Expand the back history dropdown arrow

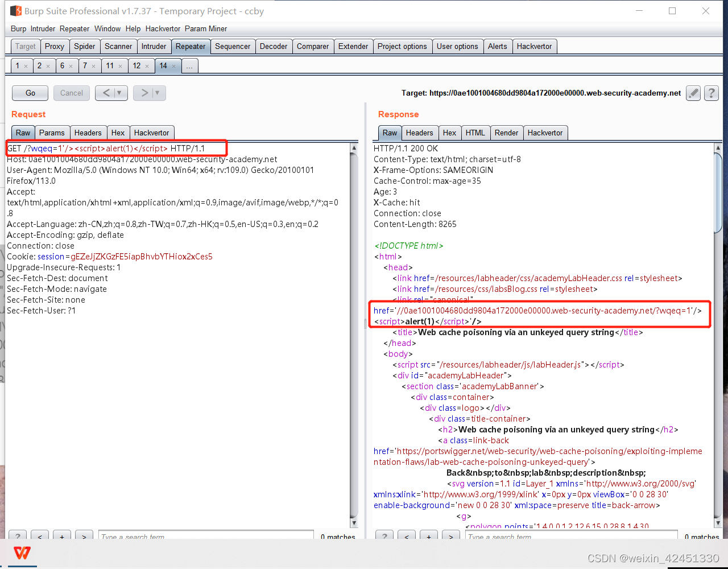[119, 93]
